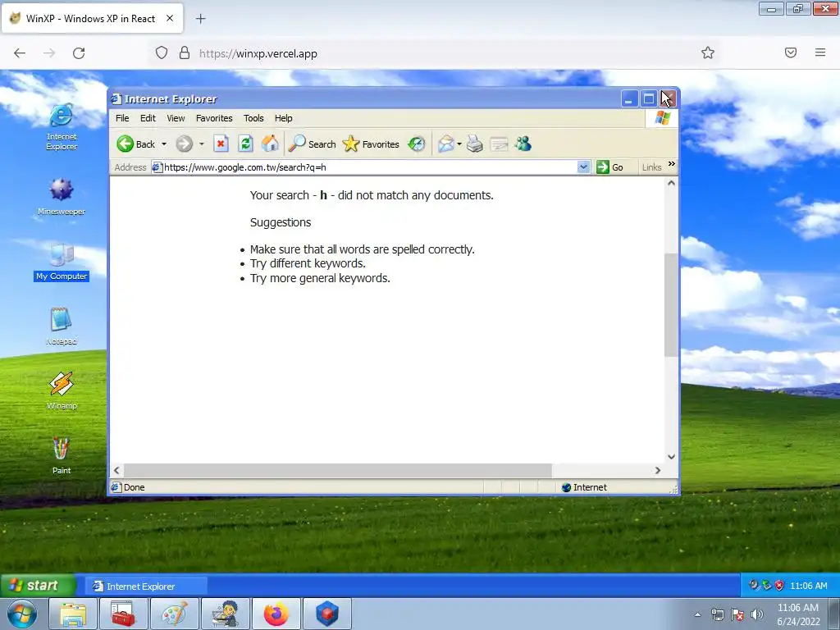Click the IE horizontal scroll right arrow
Viewport: 840px width, 630px height.
pos(658,470)
